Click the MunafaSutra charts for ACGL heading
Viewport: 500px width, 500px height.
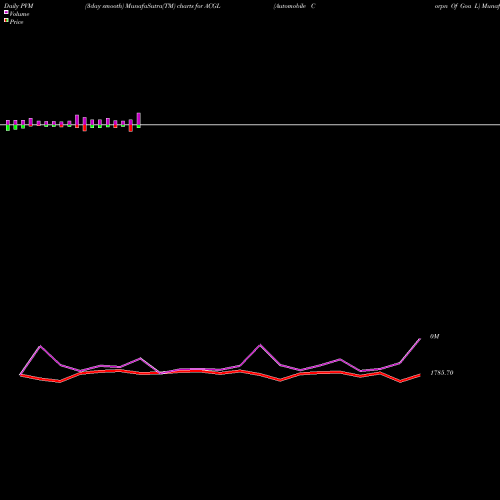pyautogui.click(x=153, y=6)
